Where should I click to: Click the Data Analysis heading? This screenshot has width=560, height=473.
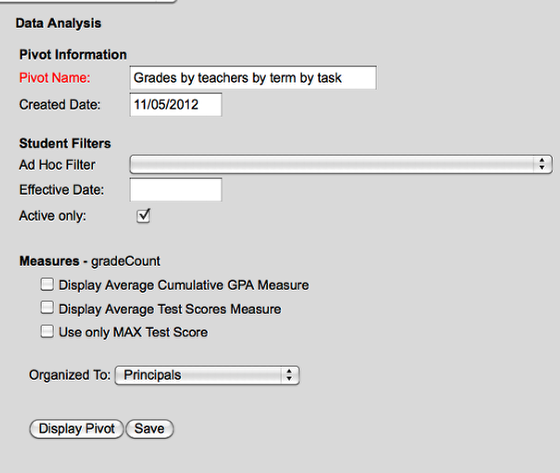pos(58,23)
